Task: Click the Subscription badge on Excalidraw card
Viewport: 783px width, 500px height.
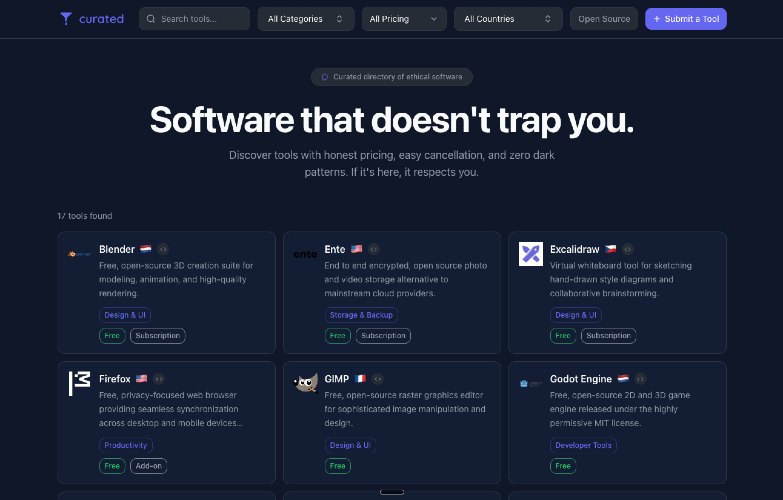Action: [609, 336]
